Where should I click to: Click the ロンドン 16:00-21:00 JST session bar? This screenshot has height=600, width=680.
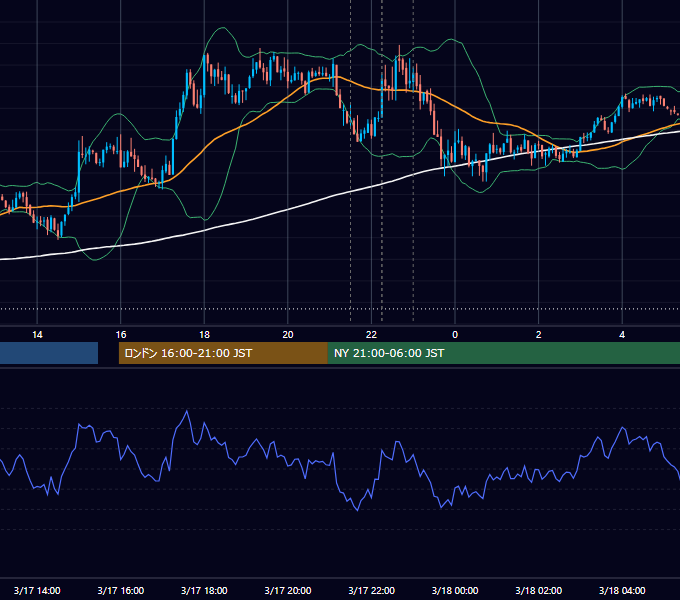[223, 353]
